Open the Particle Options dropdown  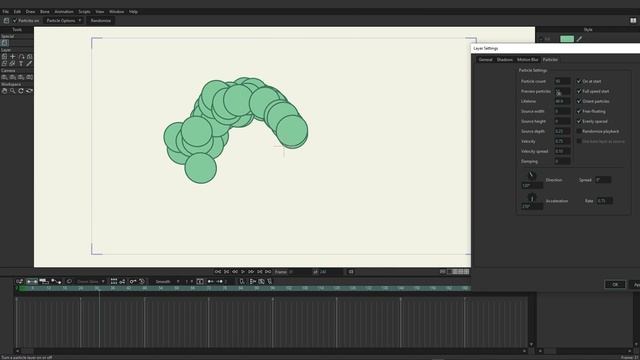[x=63, y=20]
